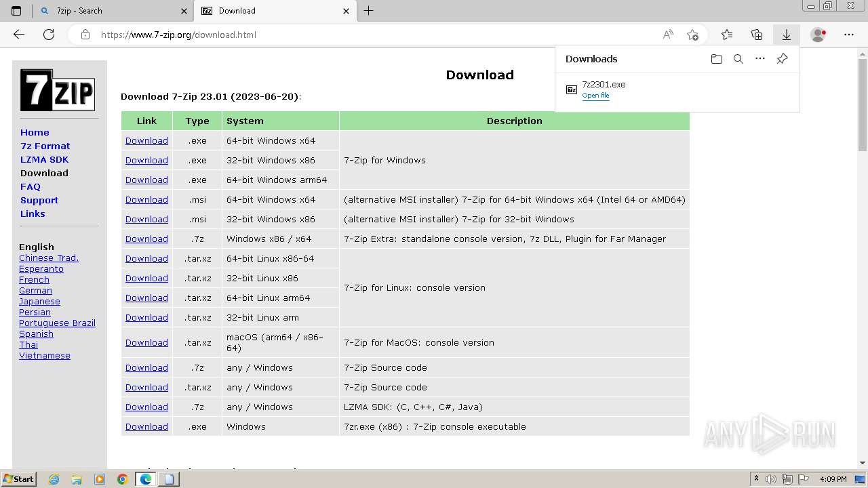The width and height of the screenshot is (868, 488).
Task: Open LZMA SDK sidebar link
Action: click(x=44, y=159)
